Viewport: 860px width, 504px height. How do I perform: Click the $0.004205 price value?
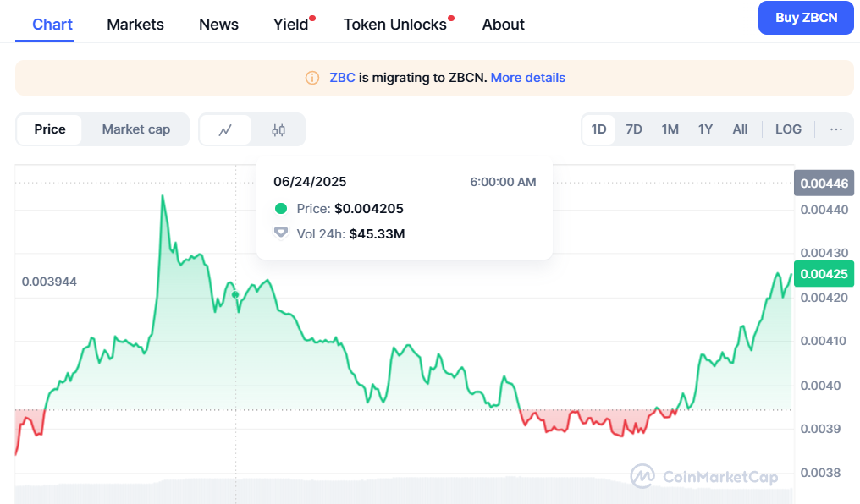coord(369,208)
